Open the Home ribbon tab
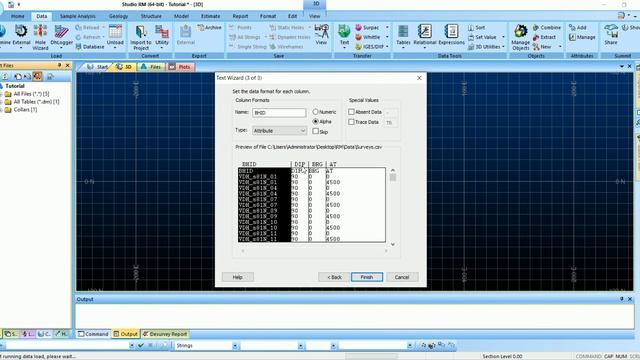The width and height of the screenshot is (640, 360). (x=18, y=16)
